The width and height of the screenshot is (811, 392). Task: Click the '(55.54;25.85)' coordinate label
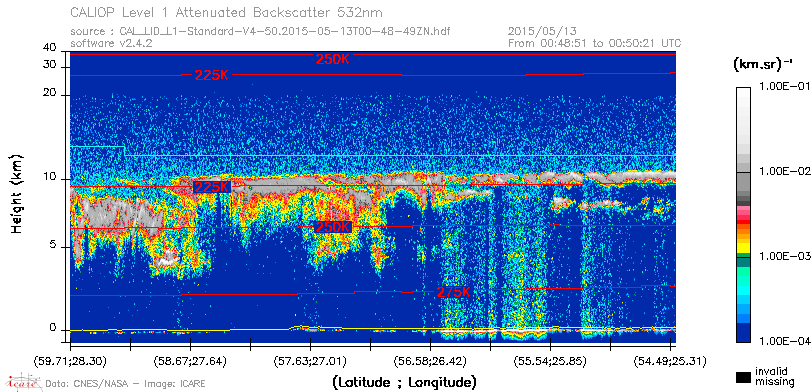(550, 361)
